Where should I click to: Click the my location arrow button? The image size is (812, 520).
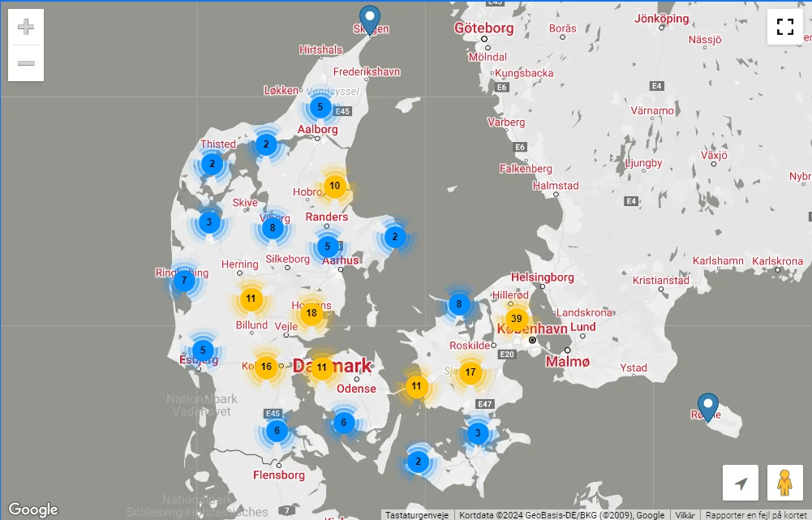tap(740, 483)
